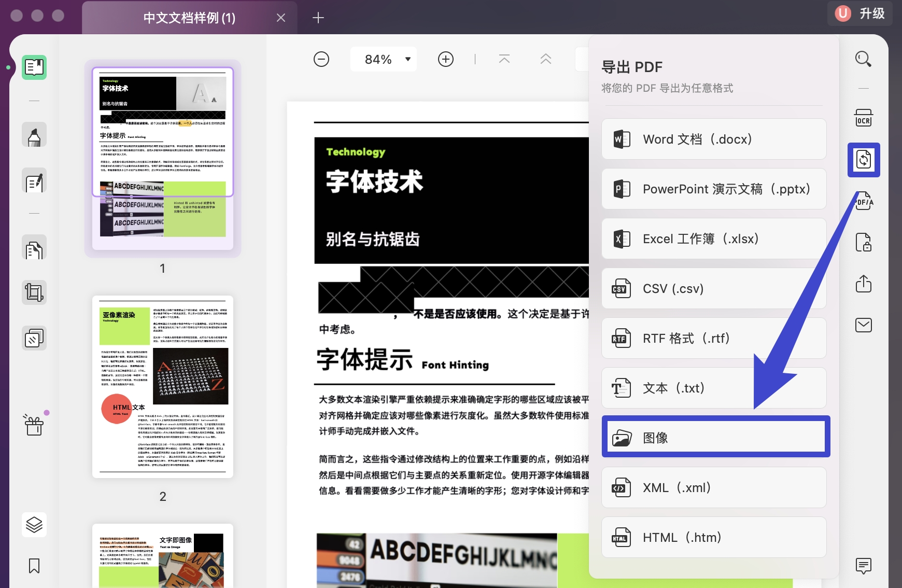Screen dimensions: 902x588
Task: Open the document protection tool
Action: [863, 242]
